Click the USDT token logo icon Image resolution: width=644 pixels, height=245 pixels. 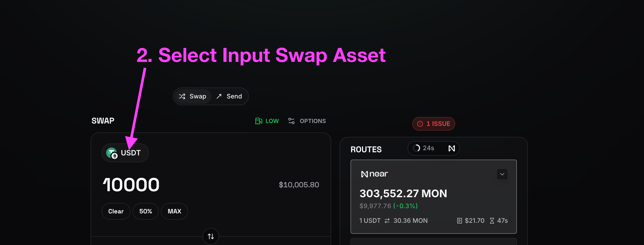[112, 153]
